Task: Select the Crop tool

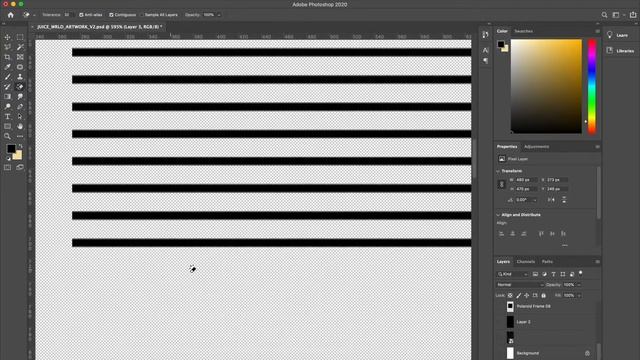Action: 7,57
